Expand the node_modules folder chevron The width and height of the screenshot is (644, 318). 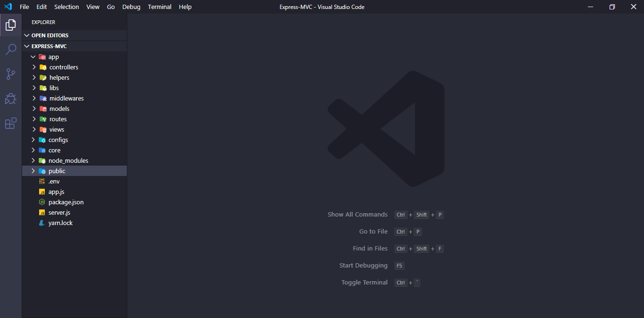(33, 160)
